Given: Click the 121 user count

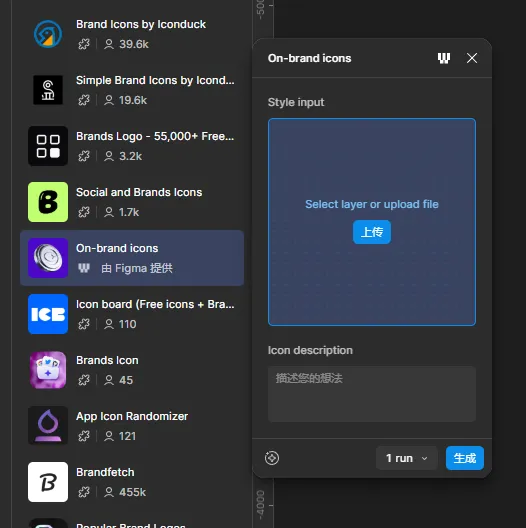Looking at the screenshot, I should point(127,436).
